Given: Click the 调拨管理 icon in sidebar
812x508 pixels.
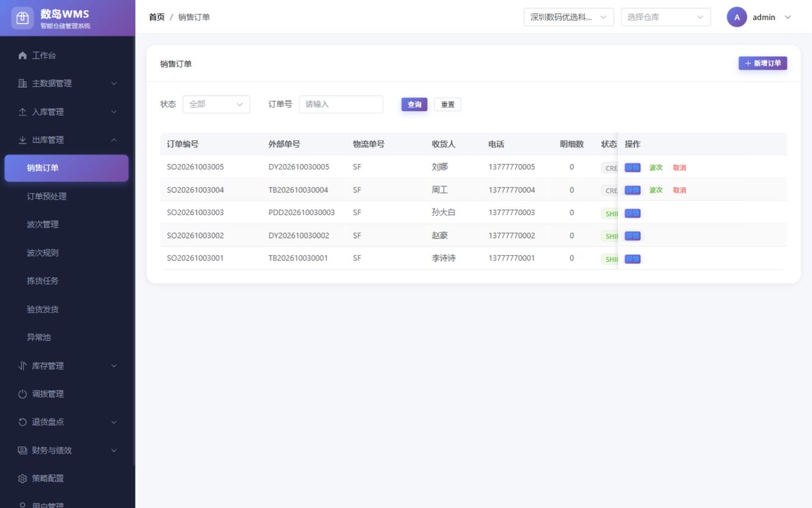Looking at the screenshot, I should point(23,394).
